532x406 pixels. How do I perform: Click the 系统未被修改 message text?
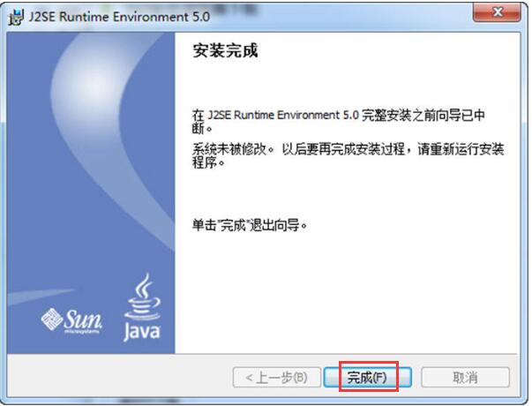point(229,149)
